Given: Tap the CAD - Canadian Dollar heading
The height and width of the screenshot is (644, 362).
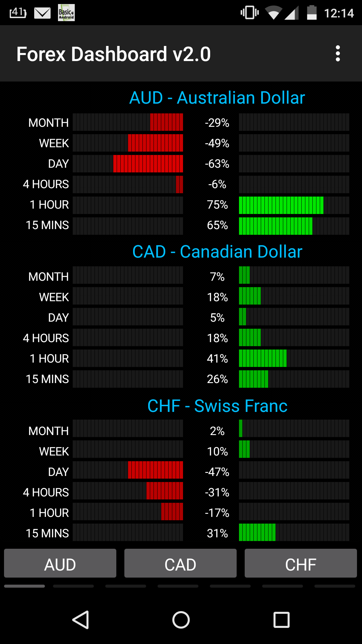Looking at the screenshot, I should (217, 252).
